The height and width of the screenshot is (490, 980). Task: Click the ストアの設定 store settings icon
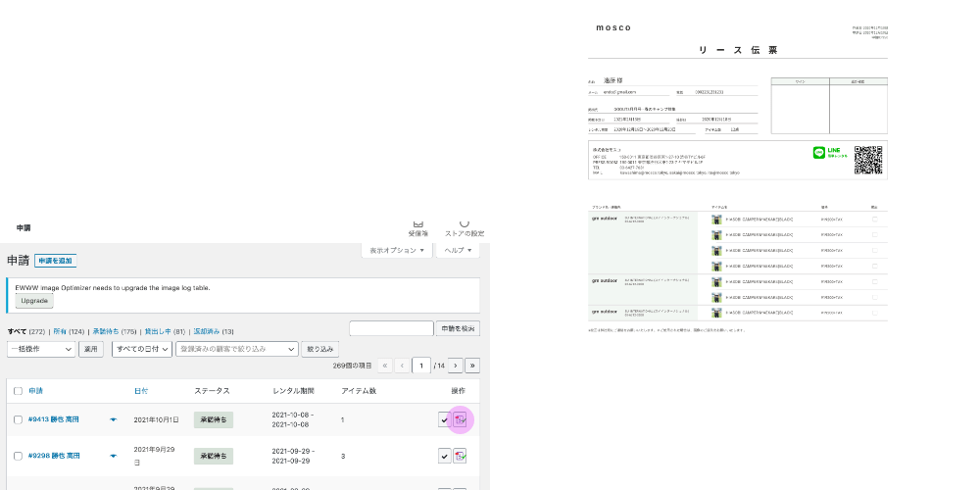pos(465,225)
